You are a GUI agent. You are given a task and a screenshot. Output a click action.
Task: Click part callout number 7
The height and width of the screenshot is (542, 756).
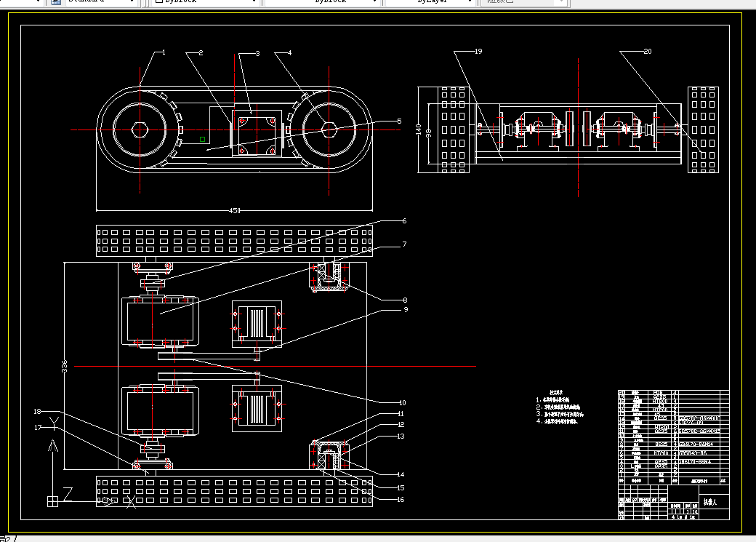404,244
